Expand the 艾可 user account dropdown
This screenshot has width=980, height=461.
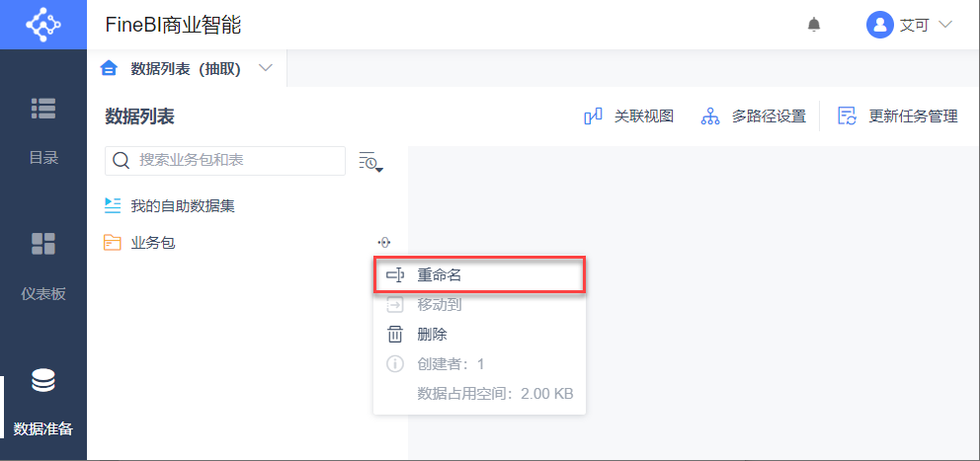(944, 25)
